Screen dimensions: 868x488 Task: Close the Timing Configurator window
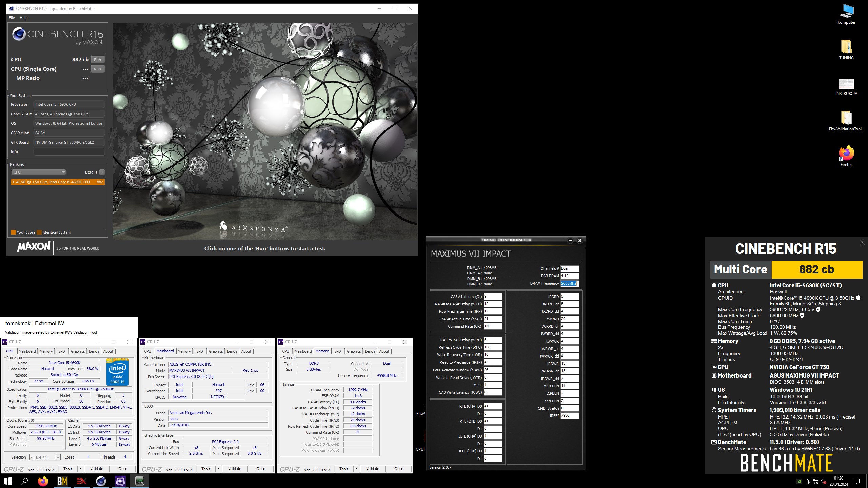click(580, 241)
